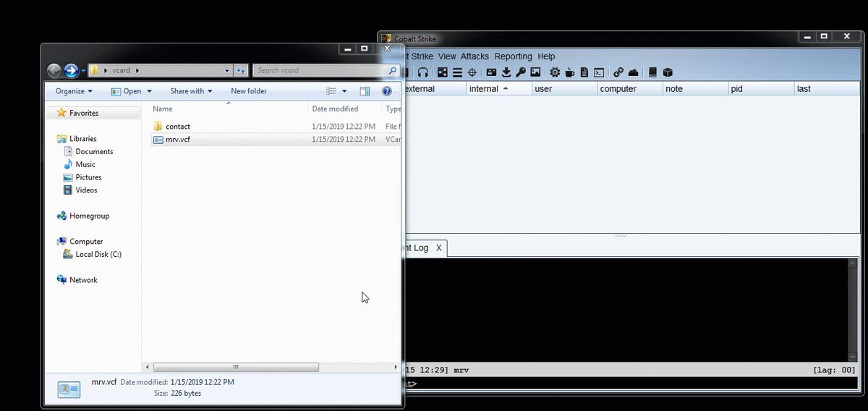The width and height of the screenshot is (868, 411).
Task: Click the chain link host file icon
Action: pyautogui.click(x=618, y=72)
